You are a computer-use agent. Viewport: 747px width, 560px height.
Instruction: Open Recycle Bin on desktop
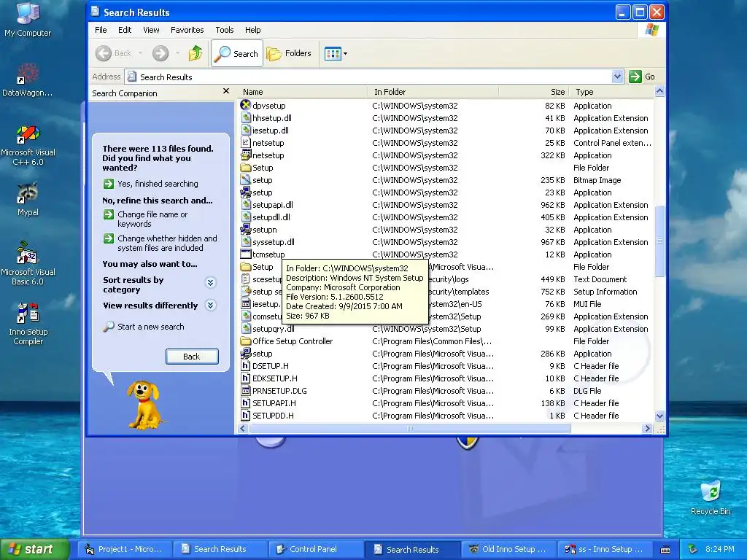coord(711,497)
